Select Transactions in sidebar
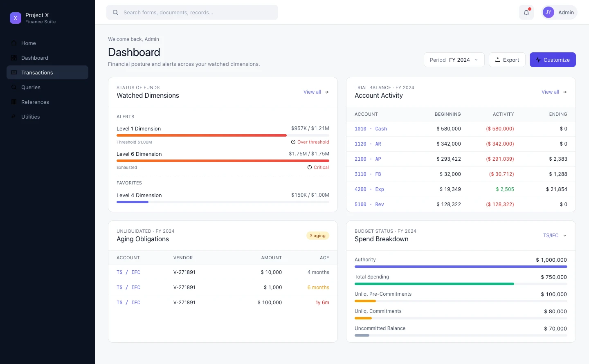 47,72
